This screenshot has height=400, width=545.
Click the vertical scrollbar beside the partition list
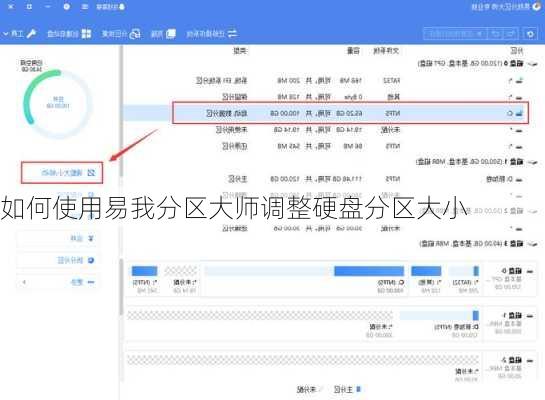121,111
